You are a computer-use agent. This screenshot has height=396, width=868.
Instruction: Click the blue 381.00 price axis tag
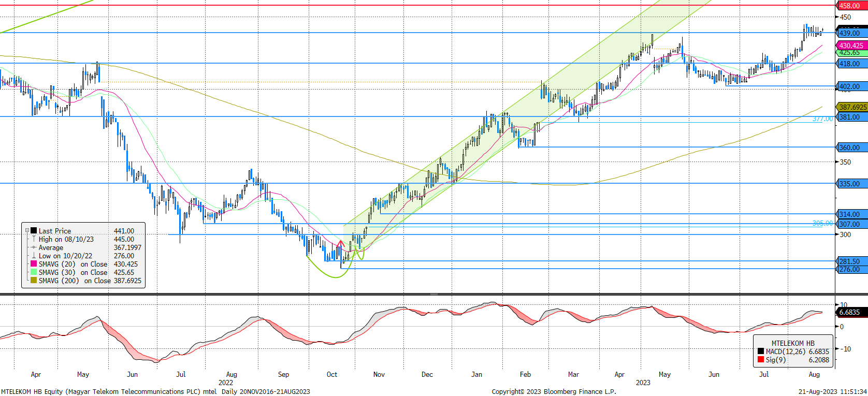pyautogui.click(x=851, y=117)
